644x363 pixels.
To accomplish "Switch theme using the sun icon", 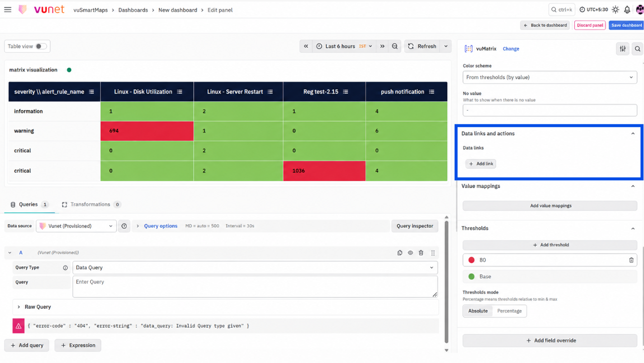I will [616, 9].
